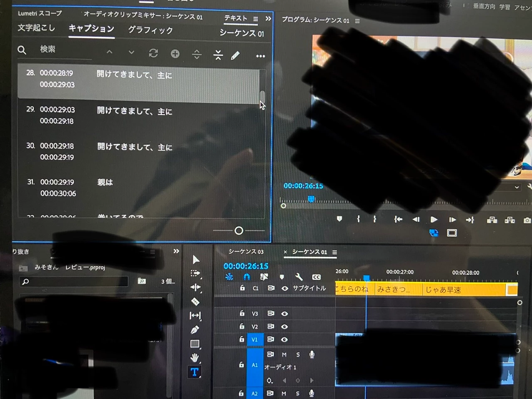Toggle Linked Selection in the timeline
Image resolution: width=532 pixels, height=399 pixels.
coord(264,277)
